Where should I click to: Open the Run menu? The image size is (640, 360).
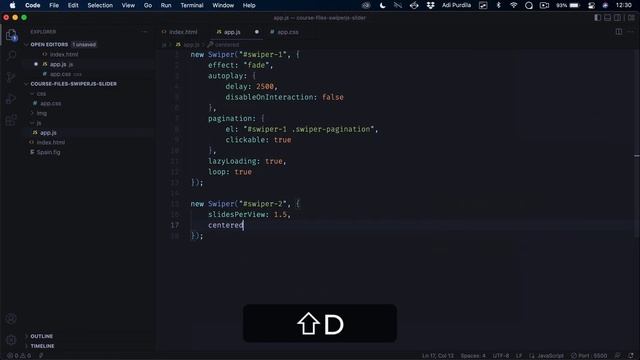[166, 5]
